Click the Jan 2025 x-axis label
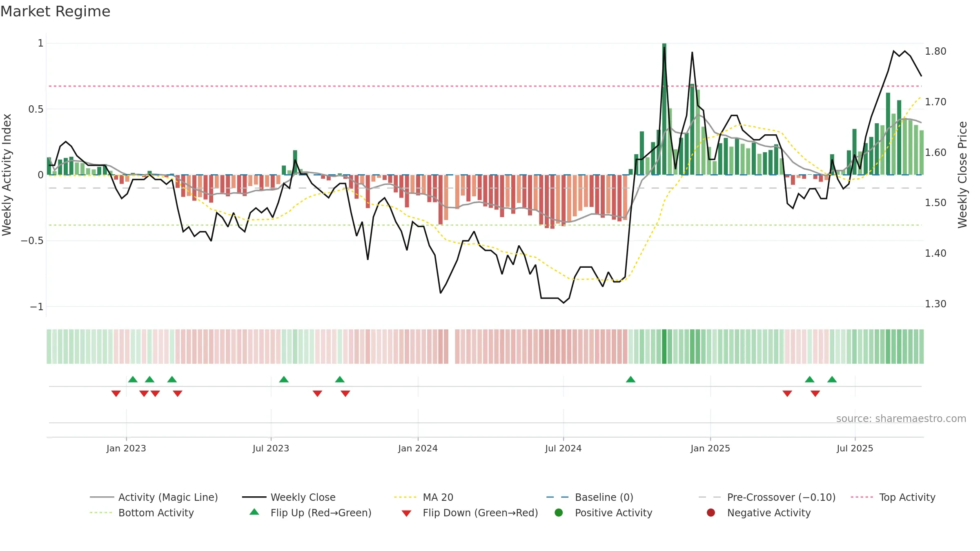This screenshot has height=551, width=980. 710,448
